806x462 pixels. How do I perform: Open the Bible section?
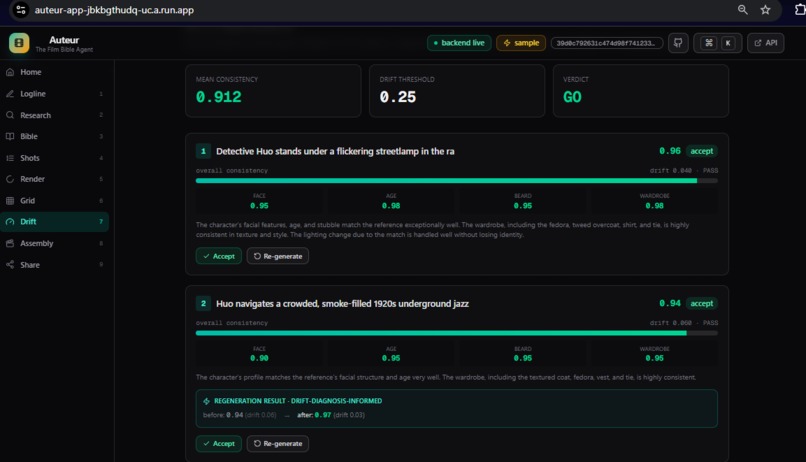(54, 136)
